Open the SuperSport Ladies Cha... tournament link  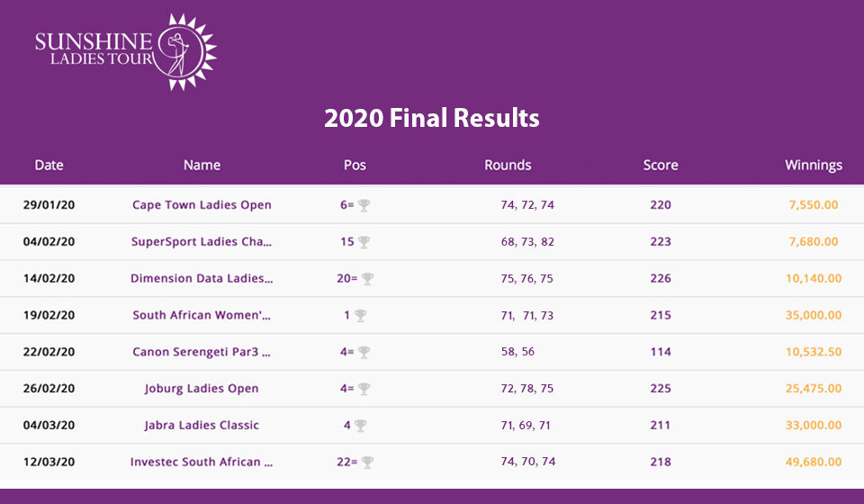(x=202, y=242)
